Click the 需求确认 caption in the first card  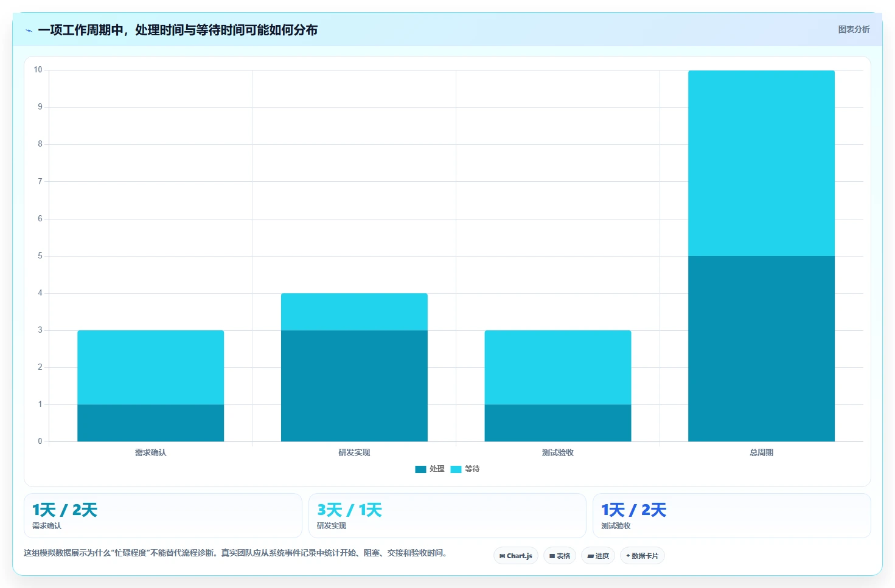point(47,526)
